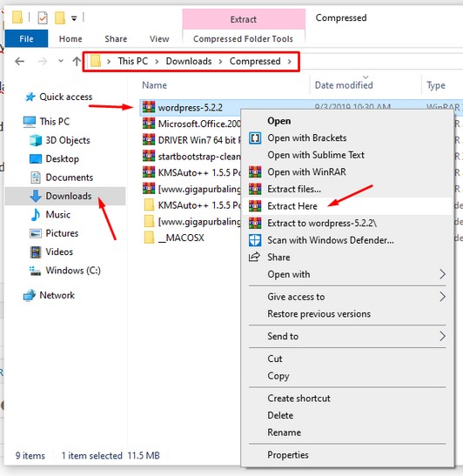Click the Quick access star icon
The width and height of the screenshot is (463, 476).
click(30, 97)
